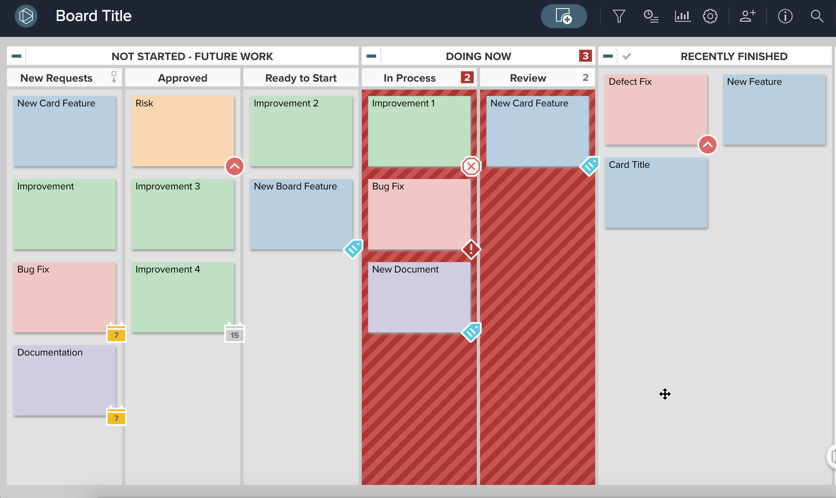This screenshot has height=498, width=836.
Task: Collapse the Not Started - Future Work lane
Action: pos(16,56)
